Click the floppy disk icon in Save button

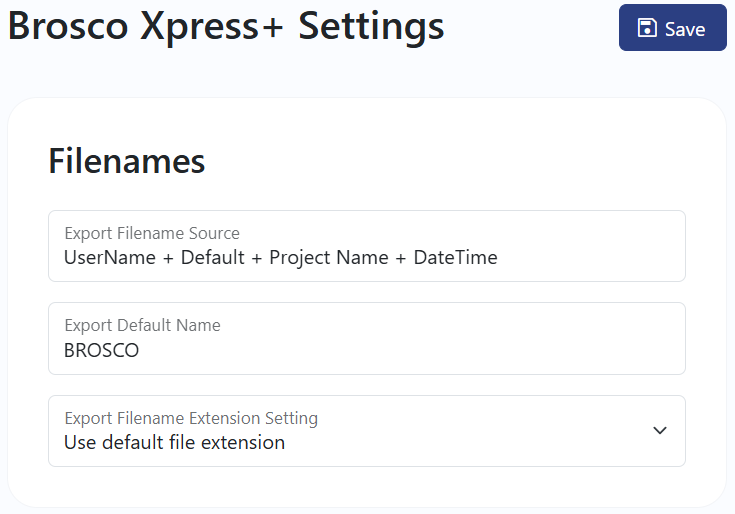pos(647,28)
